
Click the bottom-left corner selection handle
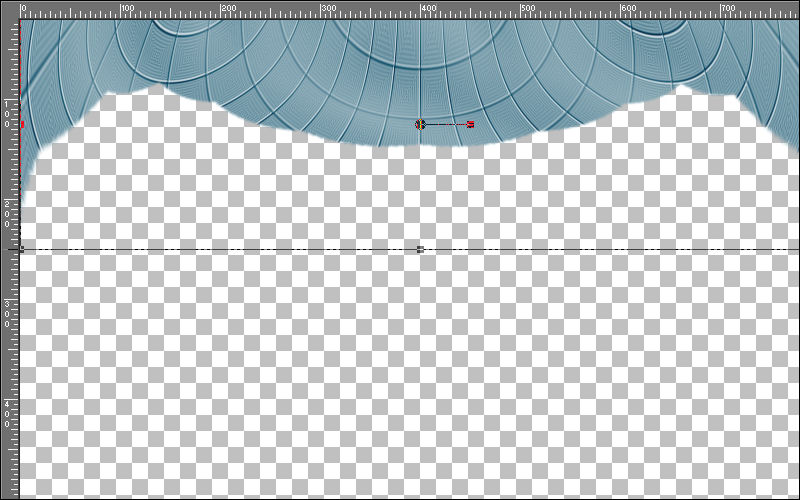click(x=21, y=249)
